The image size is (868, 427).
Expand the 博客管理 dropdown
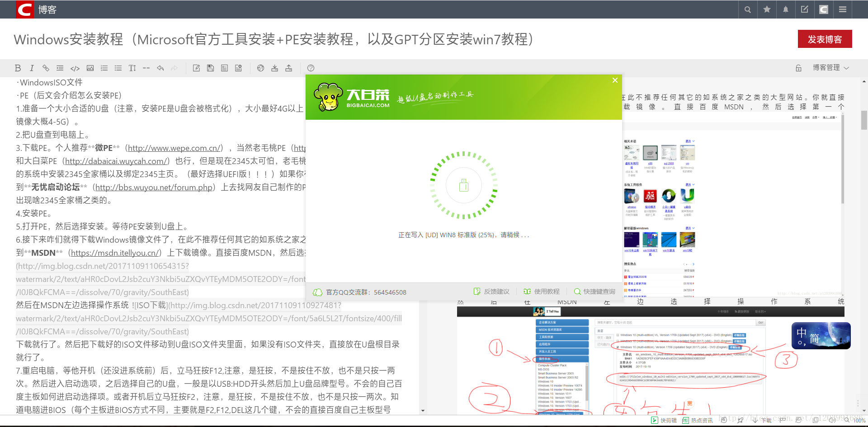click(x=830, y=68)
